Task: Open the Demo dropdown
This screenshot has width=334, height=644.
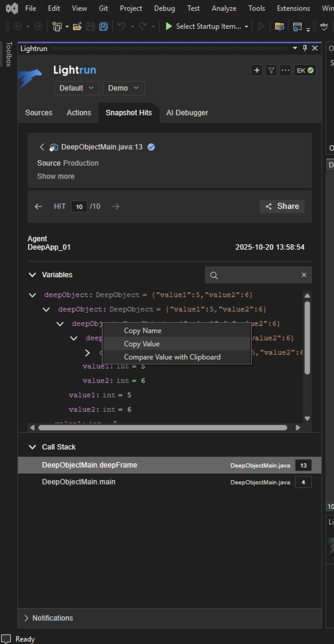Action: pos(124,88)
